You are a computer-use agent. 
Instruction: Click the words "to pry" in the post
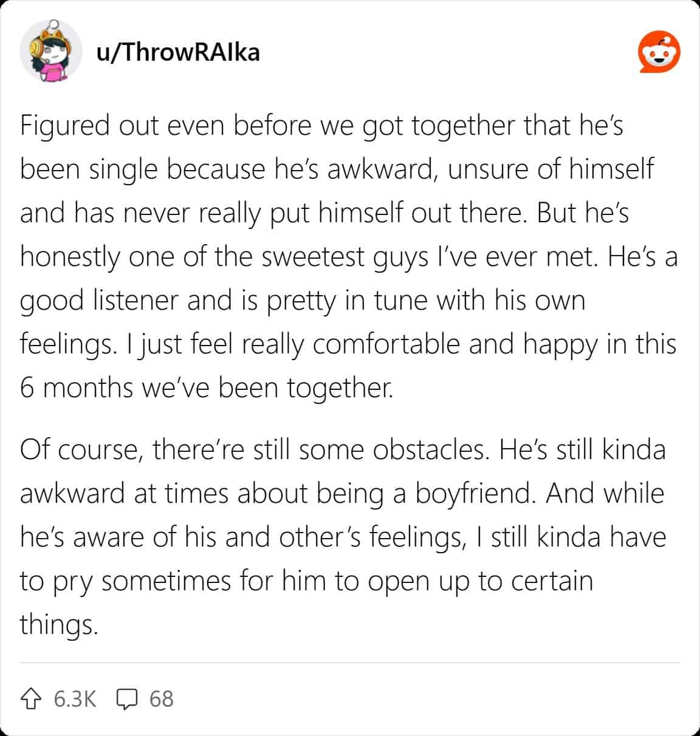pos(57,581)
